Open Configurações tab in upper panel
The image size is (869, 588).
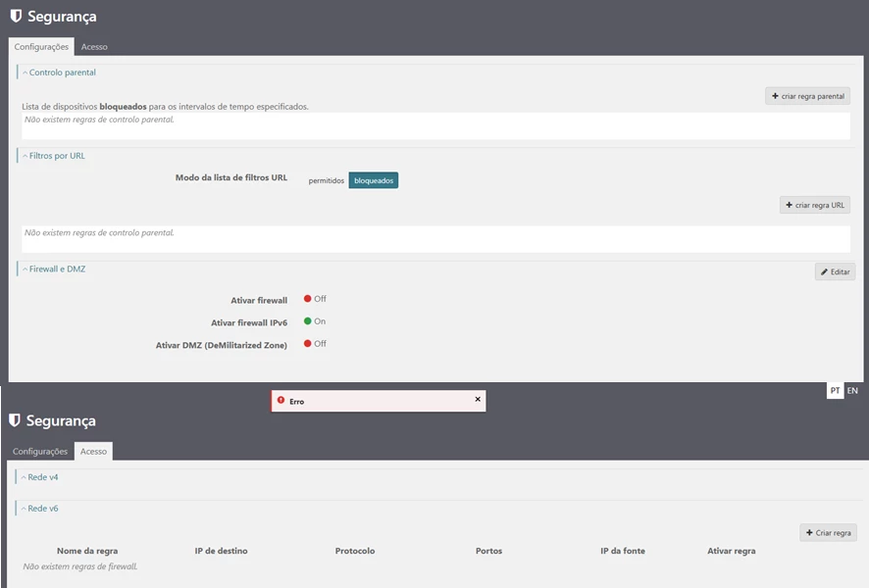pyautogui.click(x=41, y=46)
